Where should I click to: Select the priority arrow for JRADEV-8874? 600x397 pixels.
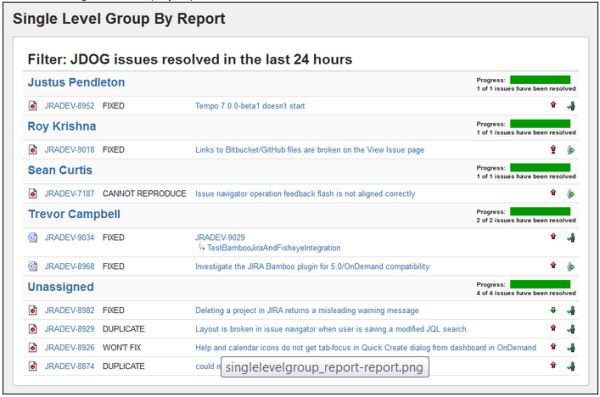tap(553, 365)
